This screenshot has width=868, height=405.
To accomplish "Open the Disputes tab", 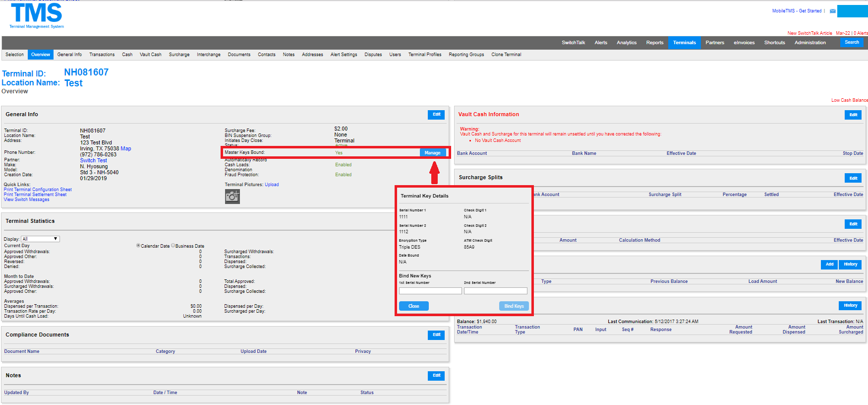I will [373, 55].
